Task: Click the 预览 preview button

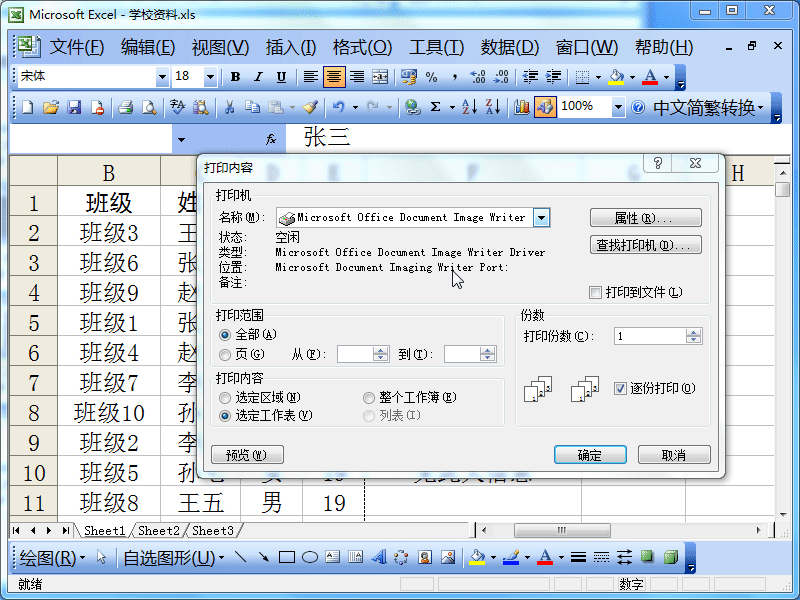Action: (x=247, y=455)
